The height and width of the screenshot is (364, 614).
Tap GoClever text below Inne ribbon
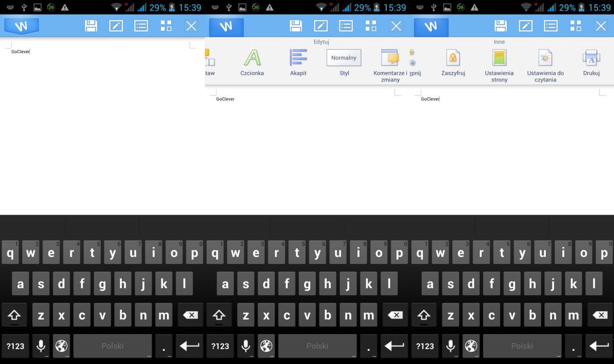click(x=430, y=99)
